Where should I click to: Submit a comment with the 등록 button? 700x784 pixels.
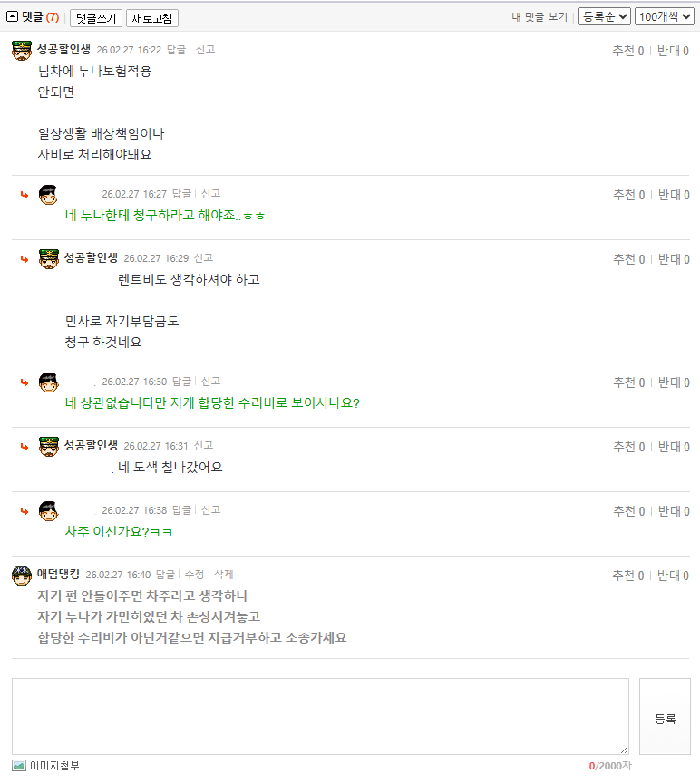(x=666, y=717)
